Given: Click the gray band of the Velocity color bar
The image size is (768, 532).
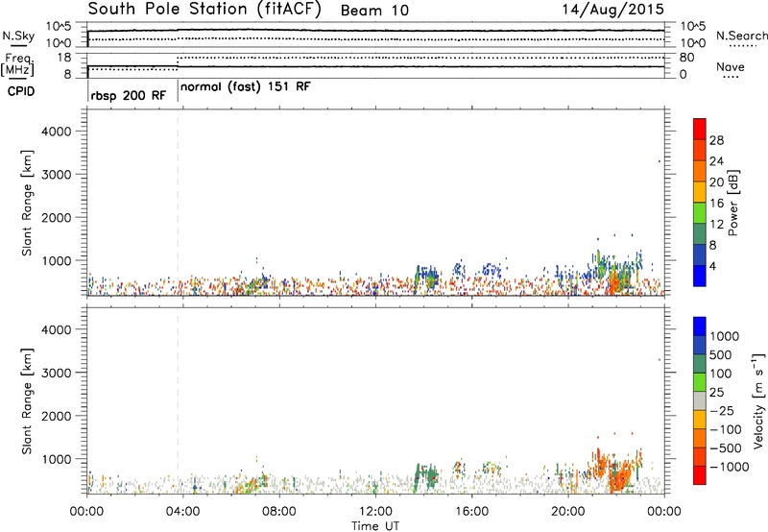Looking at the screenshot, I should pos(700,401).
